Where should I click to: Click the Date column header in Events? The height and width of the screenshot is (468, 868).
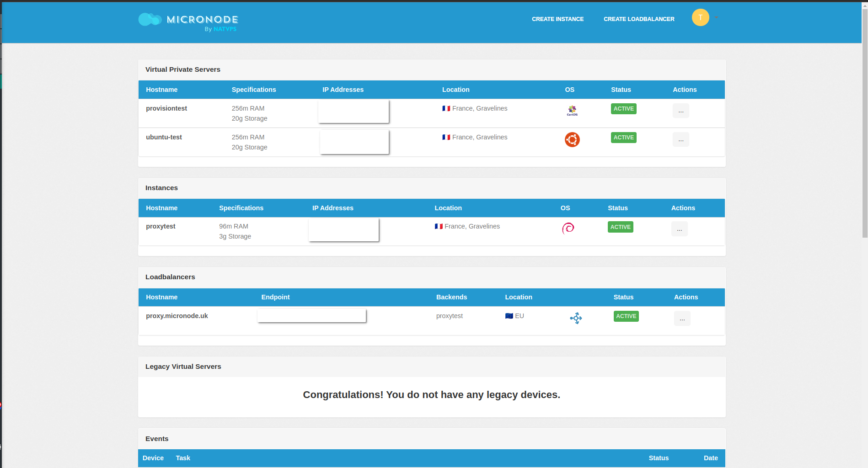[x=711, y=458]
